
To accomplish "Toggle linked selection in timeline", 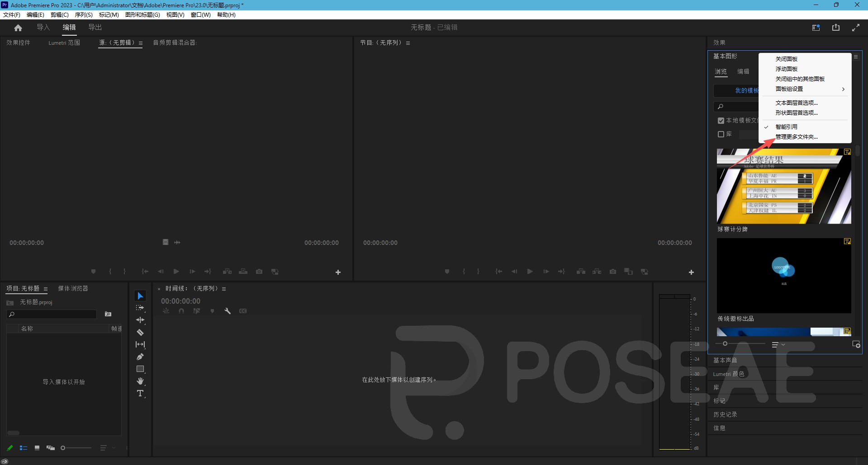I will (197, 311).
